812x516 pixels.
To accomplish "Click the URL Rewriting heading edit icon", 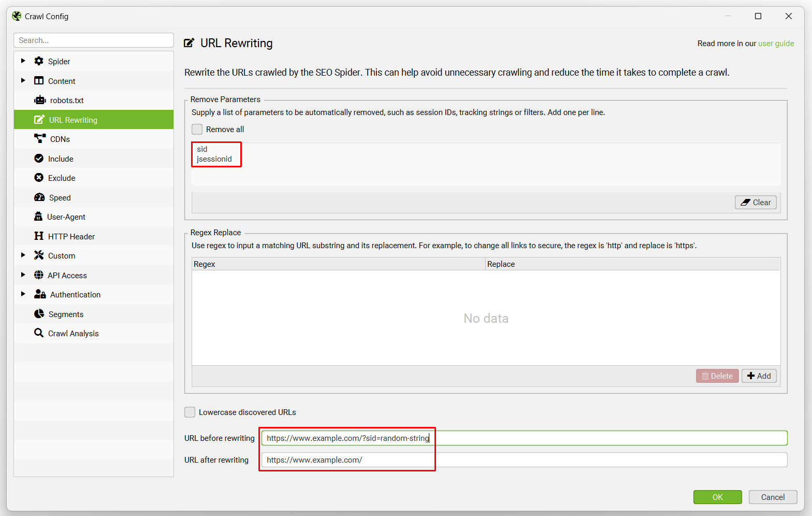I will click(189, 43).
